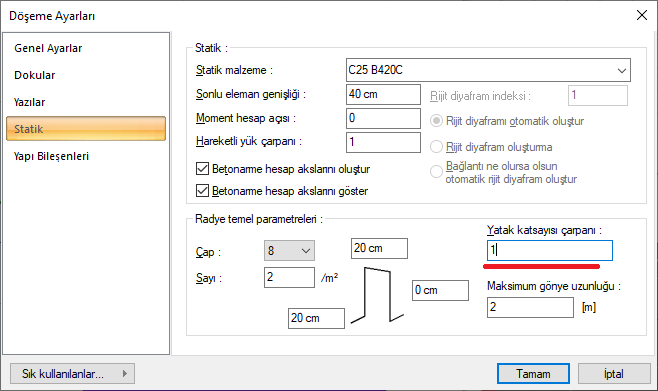Viewport: 658px width, 391px height.
Task: Select Rijit diyafram oluşturma option
Action: tap(436, 147)
